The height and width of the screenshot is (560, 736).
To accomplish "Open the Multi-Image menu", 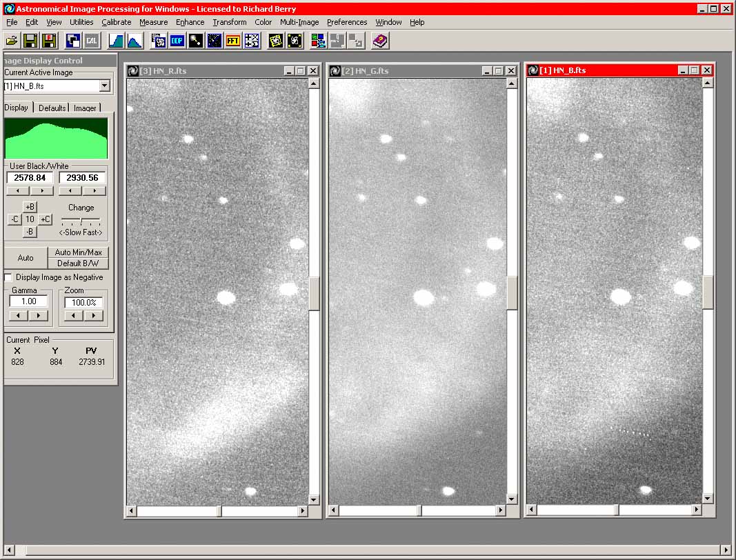I will tap(299, 22).
